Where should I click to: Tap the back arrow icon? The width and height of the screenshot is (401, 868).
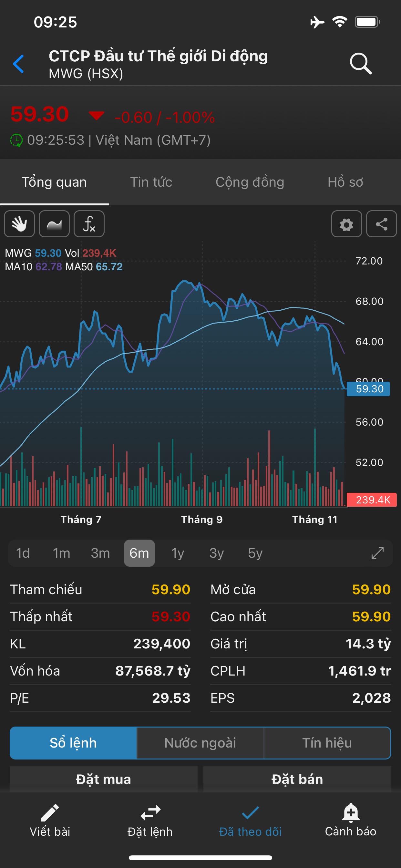pyautogui.click(x=18, y=64)
